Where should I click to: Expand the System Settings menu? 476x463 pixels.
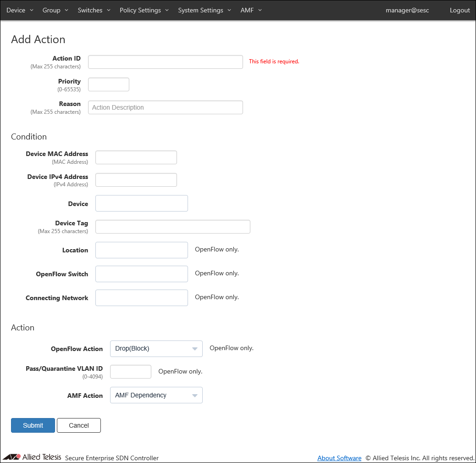click(205, 10)
